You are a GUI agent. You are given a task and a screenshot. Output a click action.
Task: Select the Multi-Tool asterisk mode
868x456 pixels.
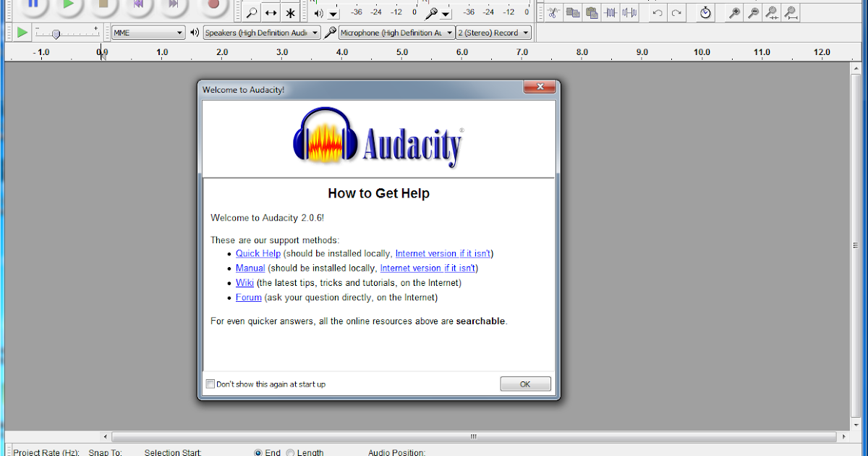click(290, 12)
